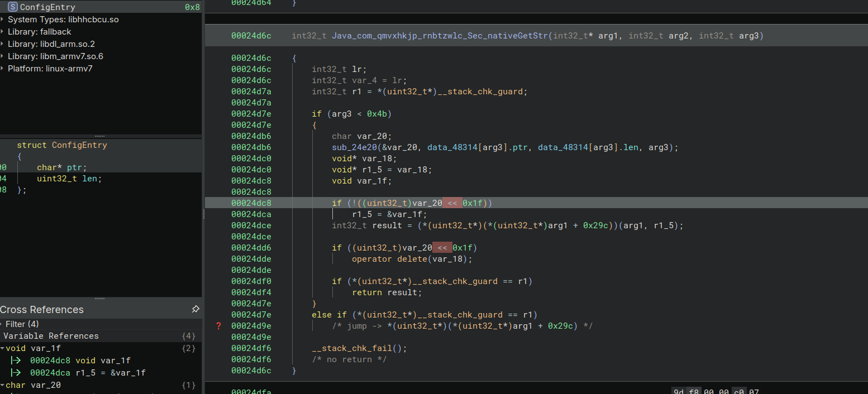Screen dimensions: 868x394
Task: Click highlighted '<<' at address 00024dc8
Action: point(452,203)
